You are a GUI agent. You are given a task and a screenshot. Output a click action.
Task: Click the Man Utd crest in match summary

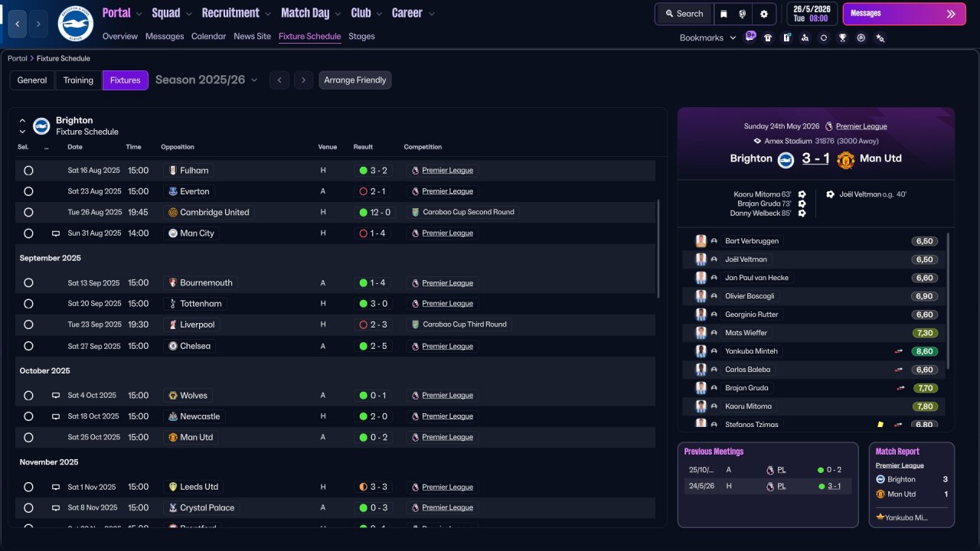[x=845, y=160]
